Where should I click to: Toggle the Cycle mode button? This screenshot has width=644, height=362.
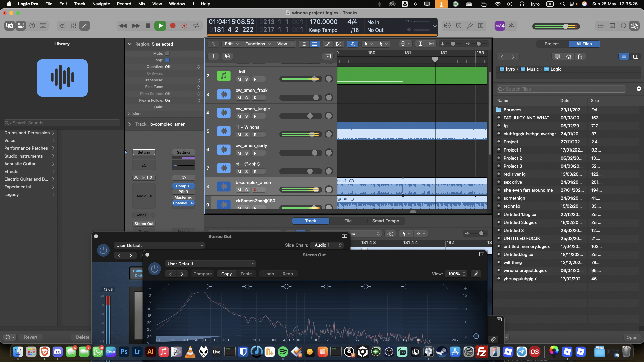196,26
